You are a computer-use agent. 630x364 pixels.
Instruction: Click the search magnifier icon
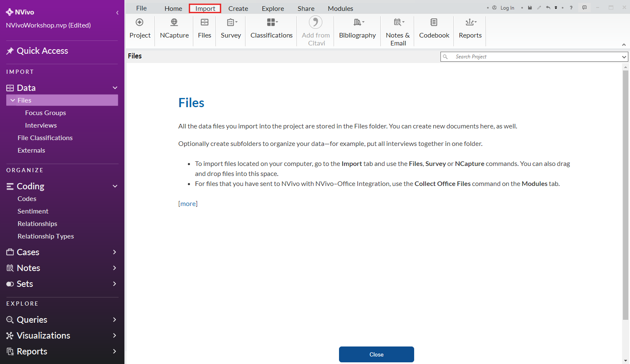445,57
